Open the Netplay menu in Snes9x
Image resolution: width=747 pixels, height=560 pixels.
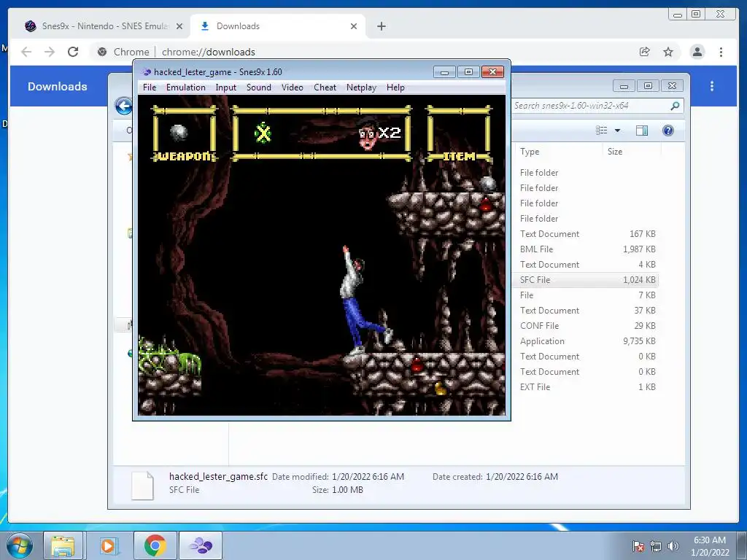coord(361,87)
